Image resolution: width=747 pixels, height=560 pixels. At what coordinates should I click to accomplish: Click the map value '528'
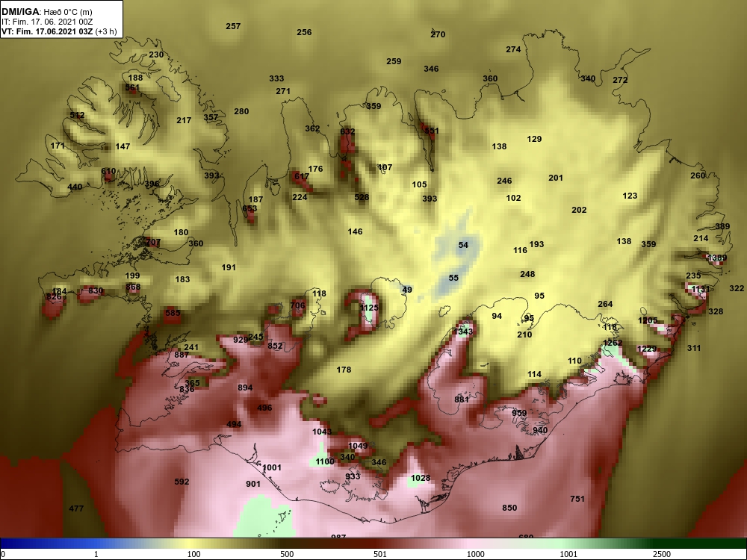[362, 197]
